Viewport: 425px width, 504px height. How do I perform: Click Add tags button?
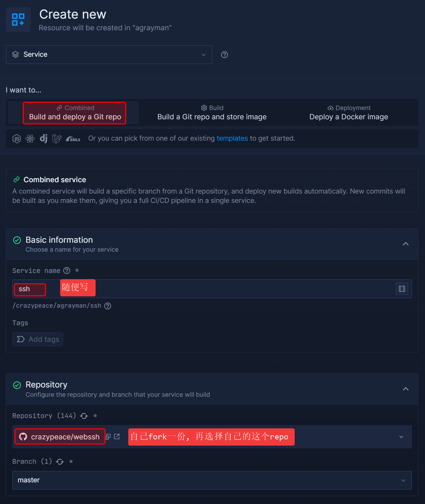(38, 339)
